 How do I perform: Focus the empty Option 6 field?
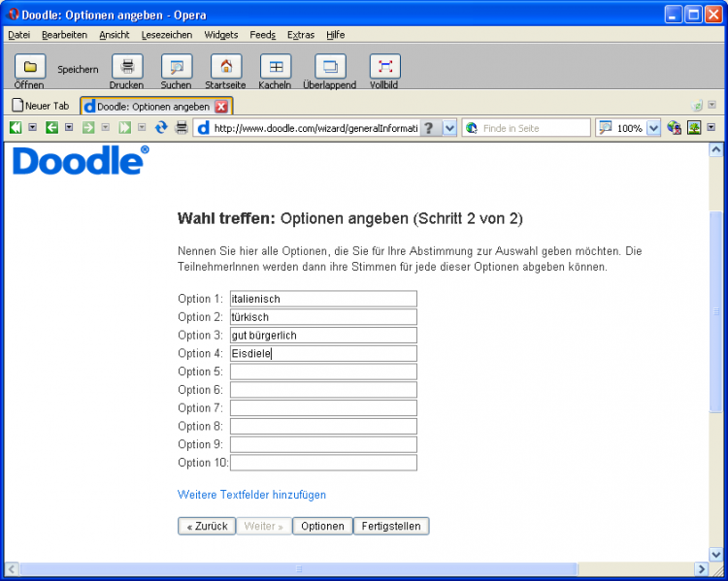point(323,390)
